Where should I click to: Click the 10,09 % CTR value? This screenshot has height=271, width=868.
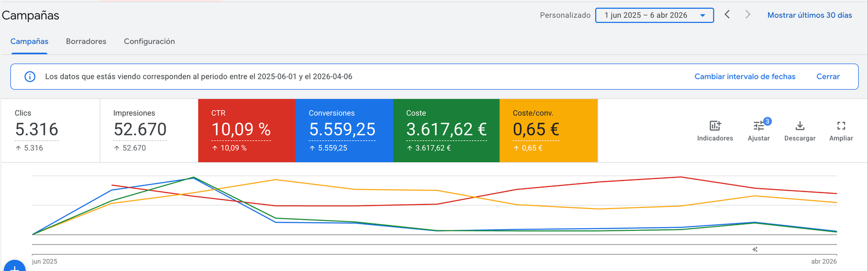(x=241, y=129)
